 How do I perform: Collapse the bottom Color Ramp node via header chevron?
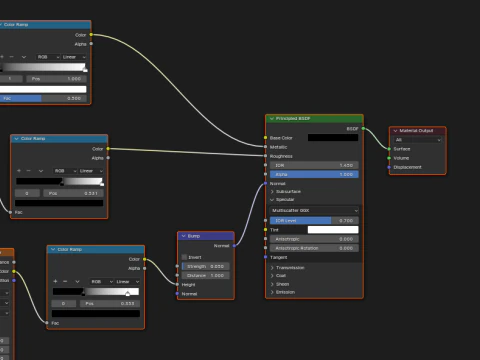53,249
